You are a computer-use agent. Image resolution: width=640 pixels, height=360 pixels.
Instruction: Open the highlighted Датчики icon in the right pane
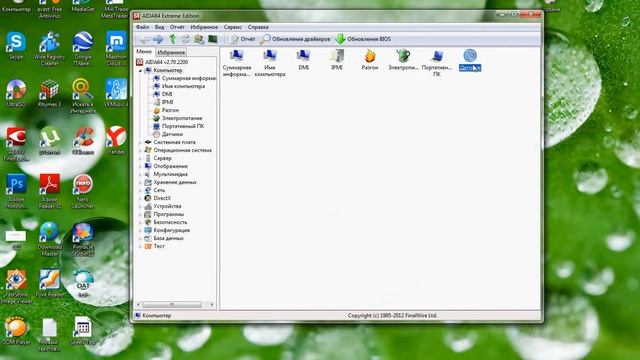pos(470,60)
